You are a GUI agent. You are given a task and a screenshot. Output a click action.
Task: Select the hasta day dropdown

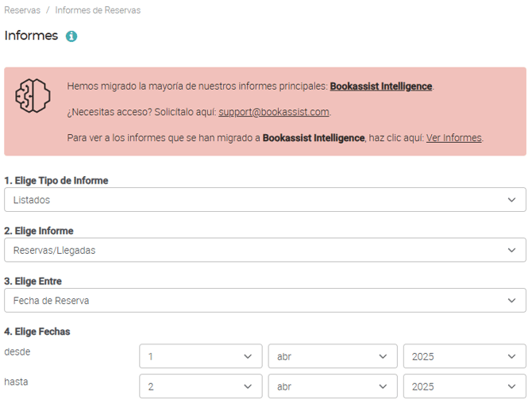tap(200, 387)
